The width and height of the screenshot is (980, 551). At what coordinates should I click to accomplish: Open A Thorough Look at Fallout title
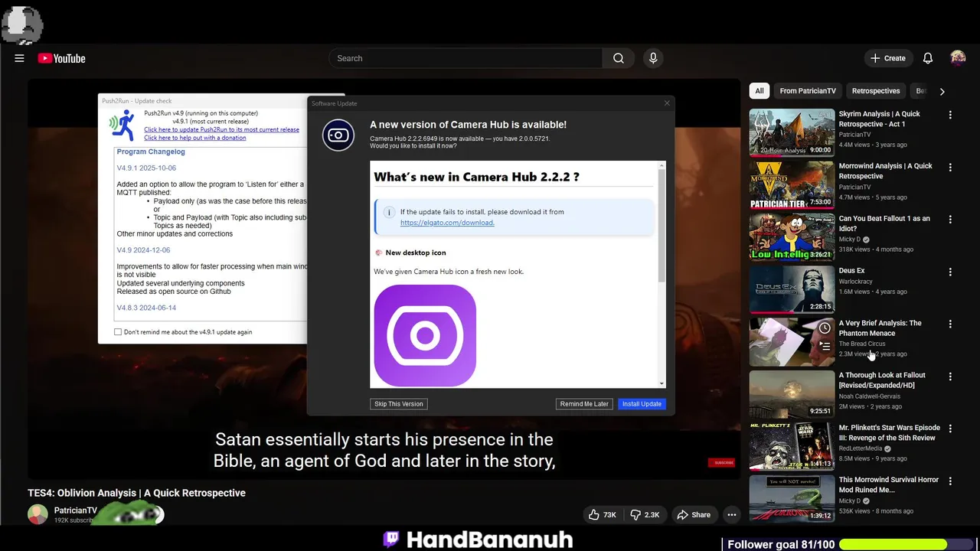click(x=882, y=380)
